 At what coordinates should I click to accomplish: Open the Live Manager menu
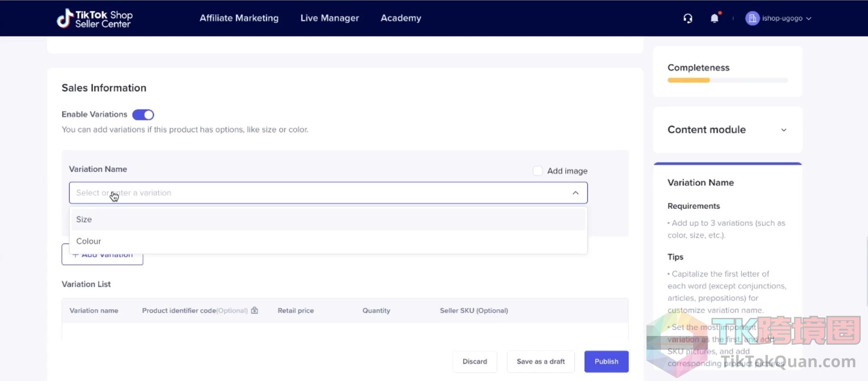330,18
